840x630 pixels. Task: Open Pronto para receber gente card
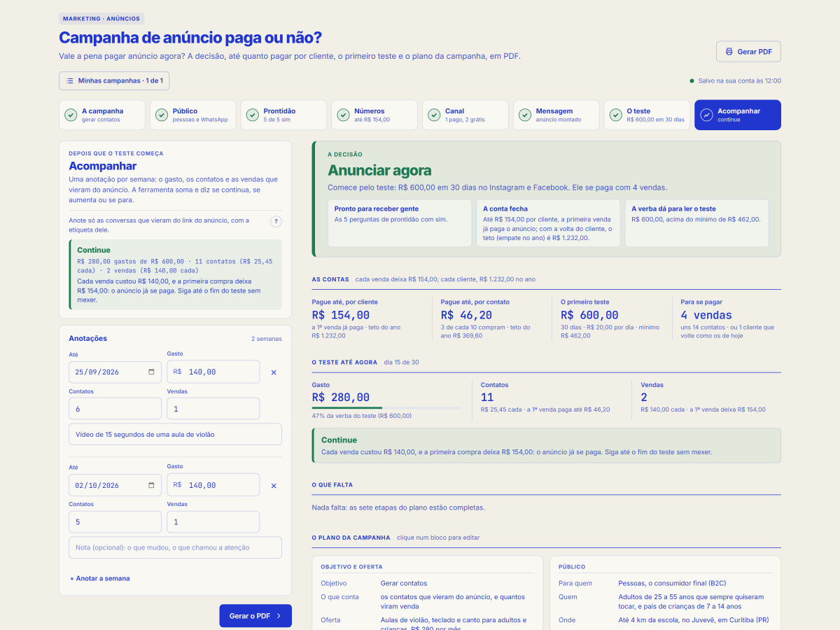click(400, 223)
